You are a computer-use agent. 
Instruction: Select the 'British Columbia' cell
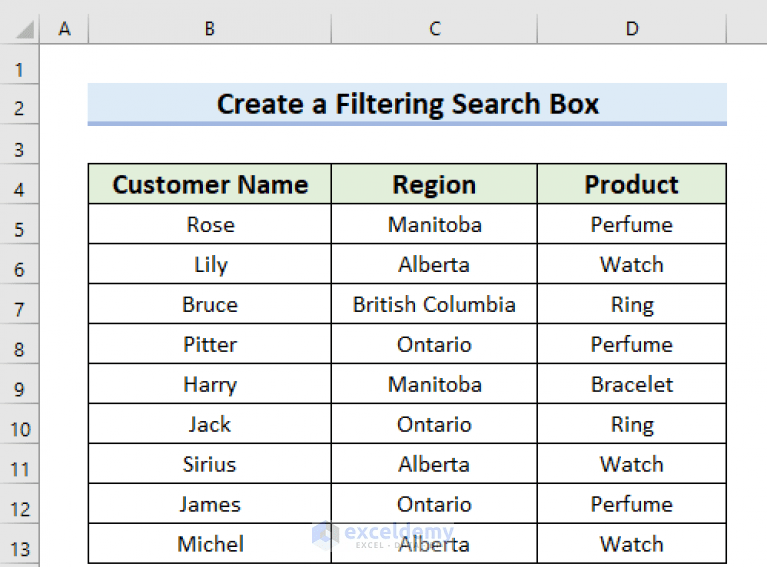coord(434,304)
